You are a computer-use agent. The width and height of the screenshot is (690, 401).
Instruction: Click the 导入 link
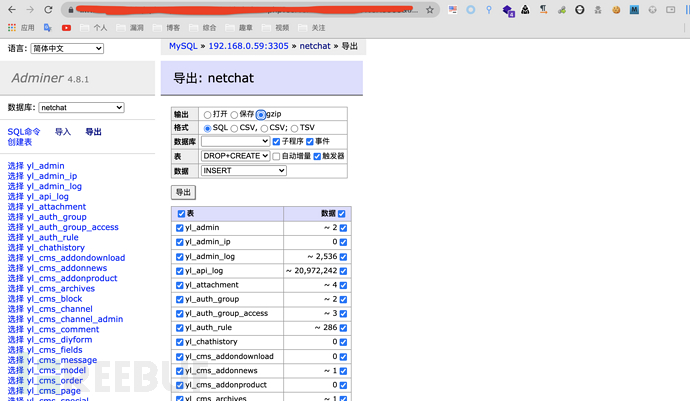pos(63,132)
